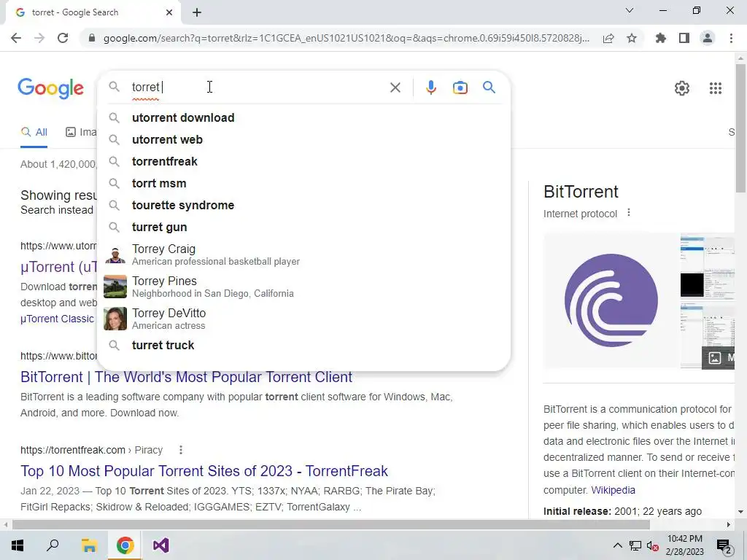Viewport: 747px width, 560px height.
Task: Close the torret Google Search tab
Action: pos(169,12)
